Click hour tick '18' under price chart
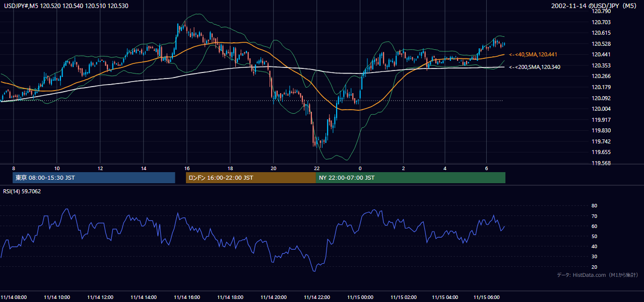This screenshot has width=644, height=302. [x=230, y=168]
